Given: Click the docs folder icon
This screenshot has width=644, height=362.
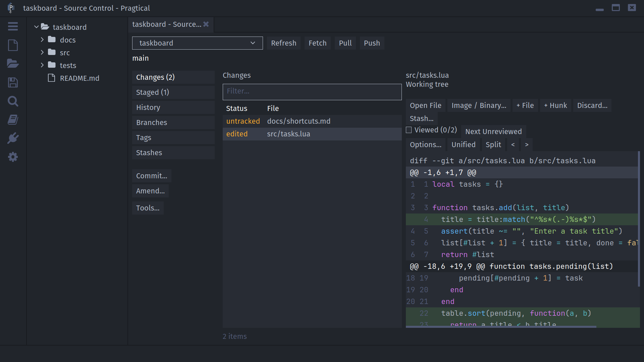Looking at the screenshot, I should pos(52,40).
